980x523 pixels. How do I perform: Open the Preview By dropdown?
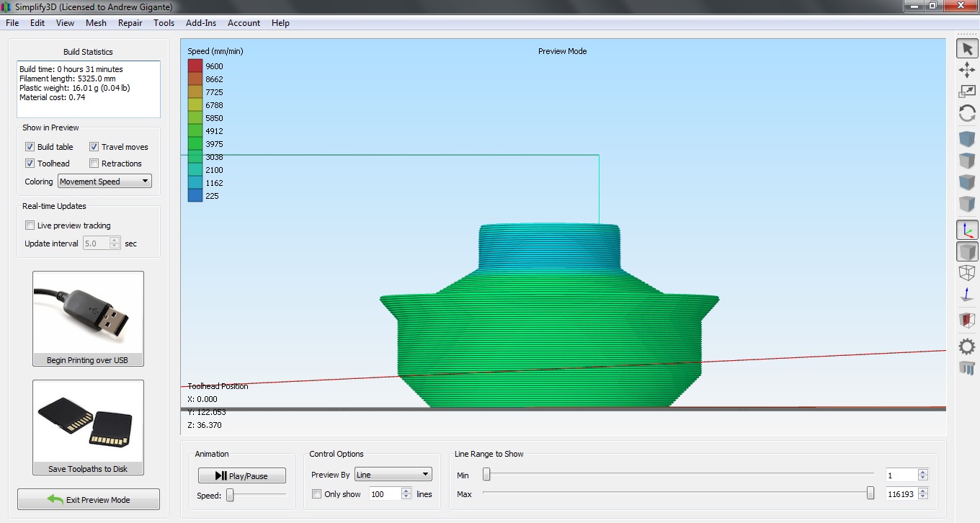(x=393, y=475)
